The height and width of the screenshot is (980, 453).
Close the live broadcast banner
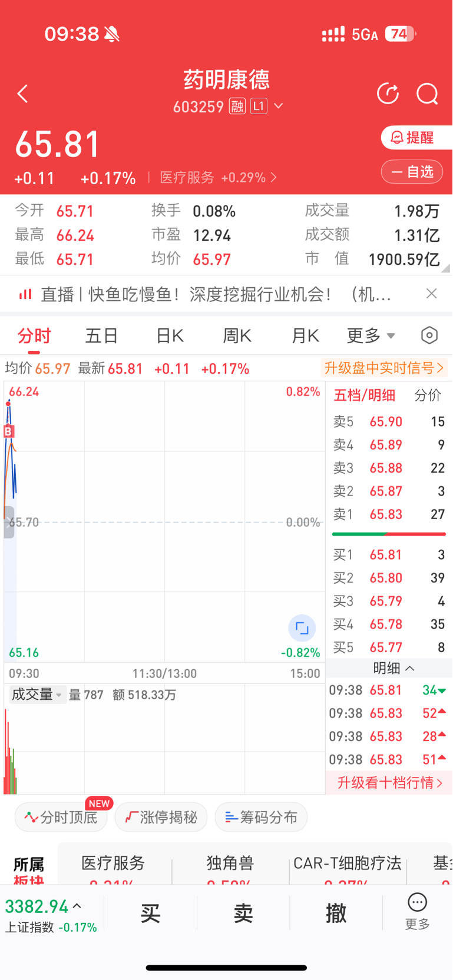(x=432, y=294)
